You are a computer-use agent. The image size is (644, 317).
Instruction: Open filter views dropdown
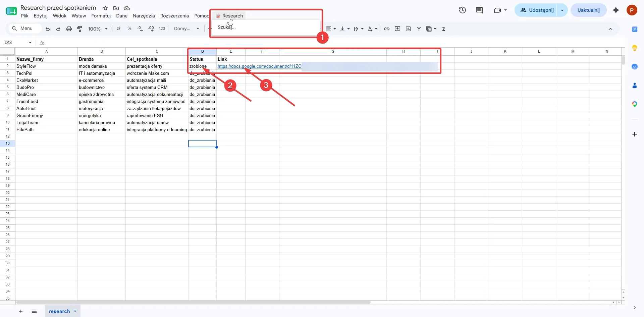coord(431,29)
